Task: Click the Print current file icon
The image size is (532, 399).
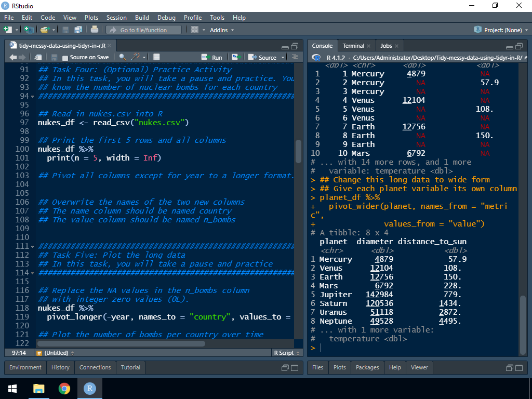Action: coord(94,30)
